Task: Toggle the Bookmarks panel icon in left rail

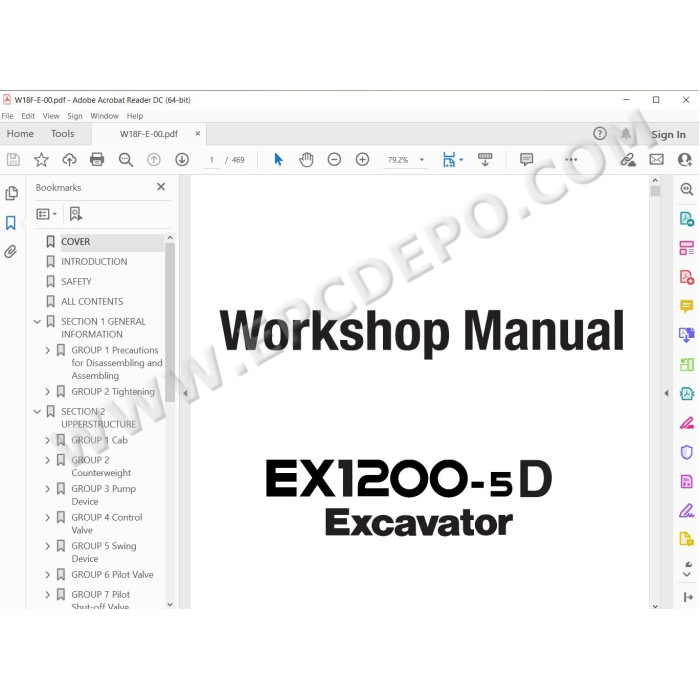Action: point(11,223)
